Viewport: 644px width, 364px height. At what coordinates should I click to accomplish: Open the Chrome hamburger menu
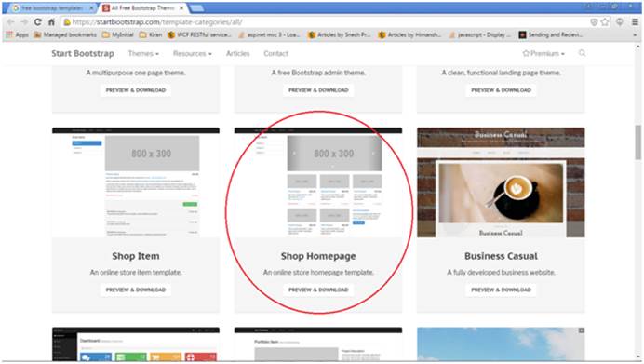click(635, 22)
